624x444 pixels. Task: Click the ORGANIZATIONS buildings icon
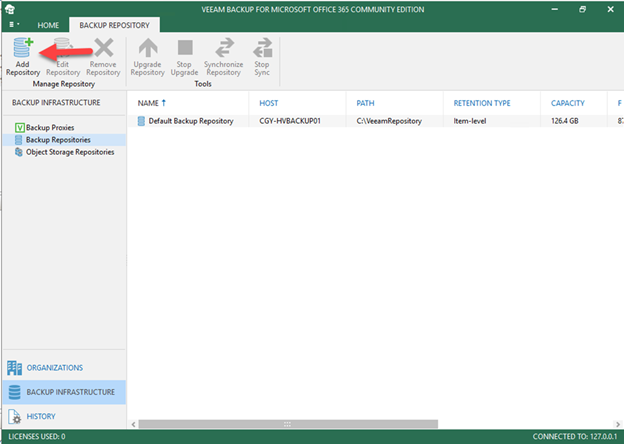(14, 368)
